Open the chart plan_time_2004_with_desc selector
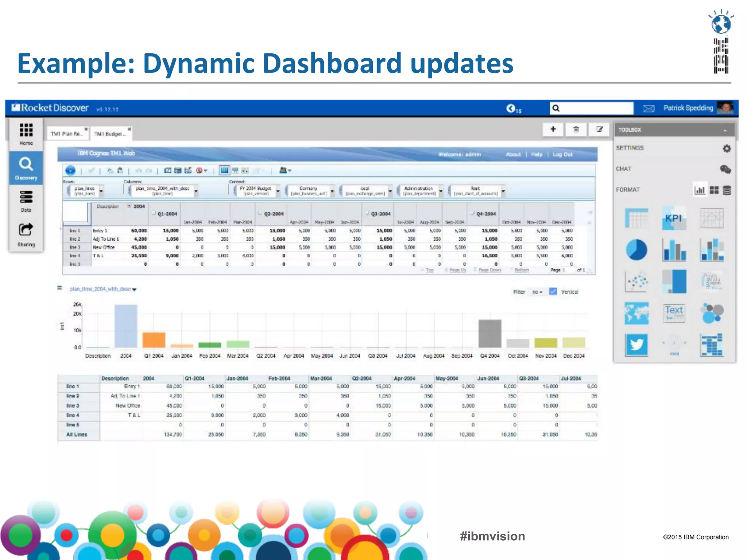 point(103,289)
